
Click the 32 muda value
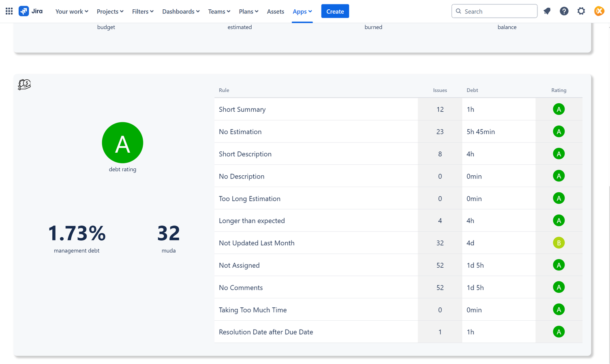(x=169, y=233)
